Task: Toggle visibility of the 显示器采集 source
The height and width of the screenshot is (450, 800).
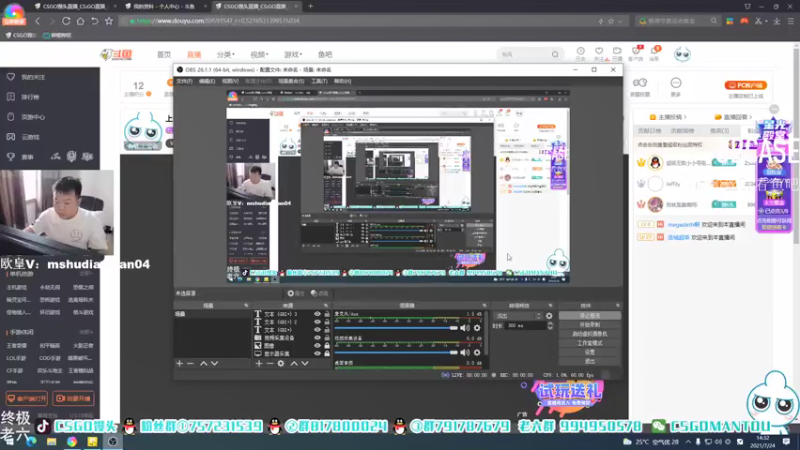Action: pyautogui.click(x=317, y=354)
